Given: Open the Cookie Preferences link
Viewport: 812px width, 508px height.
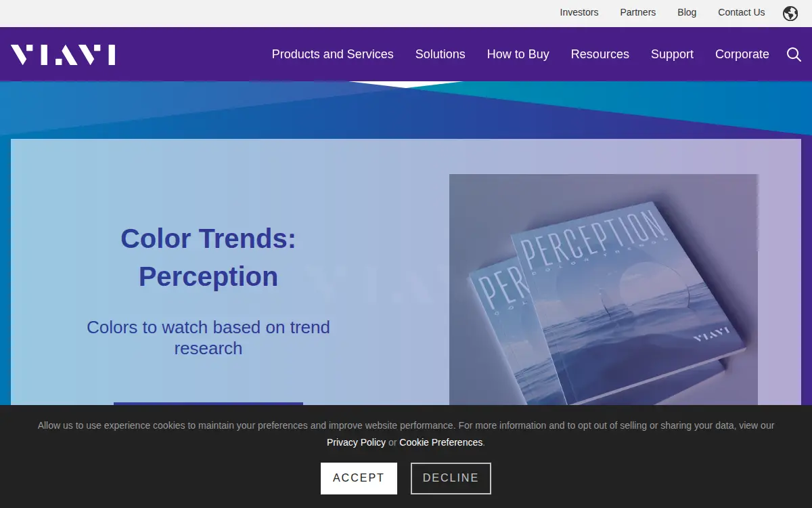Looking at the screenshot, I should click(441, 442).
